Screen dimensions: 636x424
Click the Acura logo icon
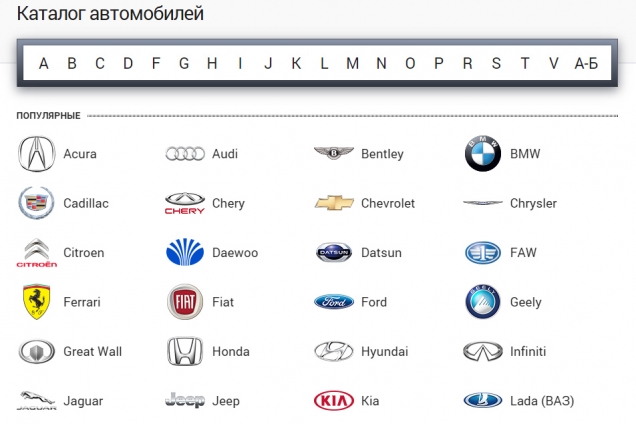pyautogui.click(x=37, y=154)
